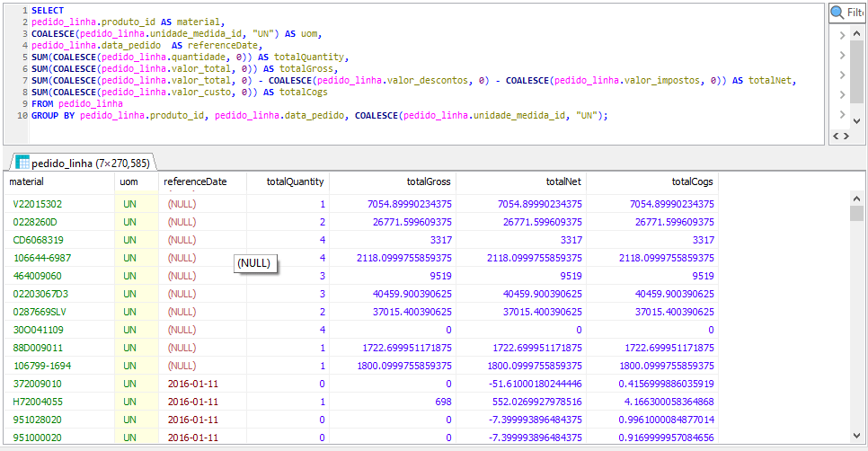Click the helper panel scroll-left arrow
This screenshot has width=868, height=451.
[x=837, y=137]
